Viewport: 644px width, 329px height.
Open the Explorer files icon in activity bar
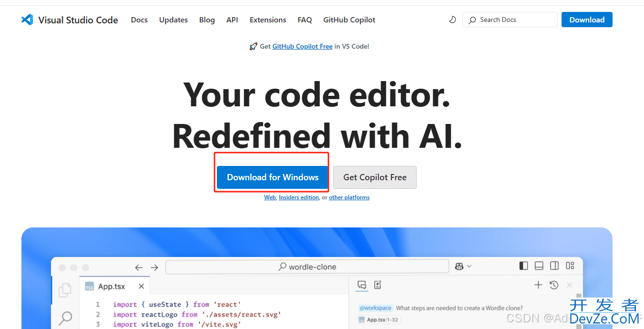point(65,290)
